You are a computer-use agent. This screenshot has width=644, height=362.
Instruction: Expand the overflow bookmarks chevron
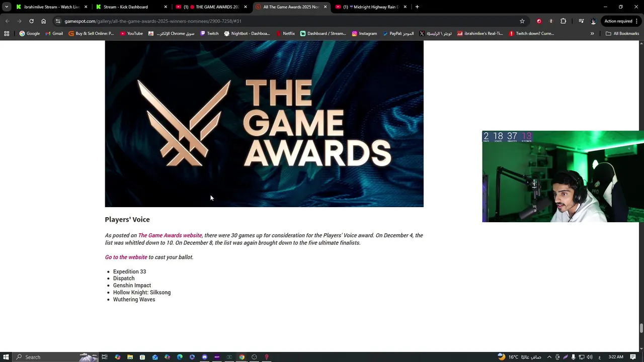tap(592, 34)
